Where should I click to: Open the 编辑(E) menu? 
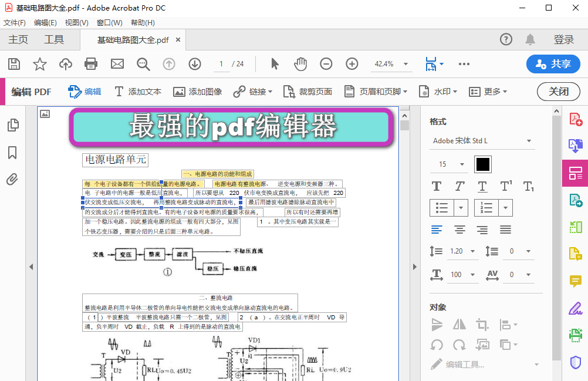coord(45,23)
